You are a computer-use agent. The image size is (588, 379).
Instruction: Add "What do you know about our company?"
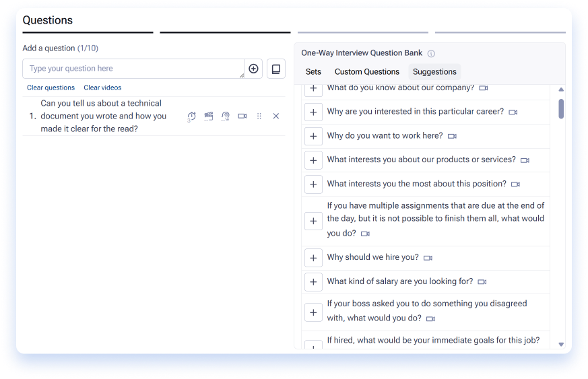313,88
